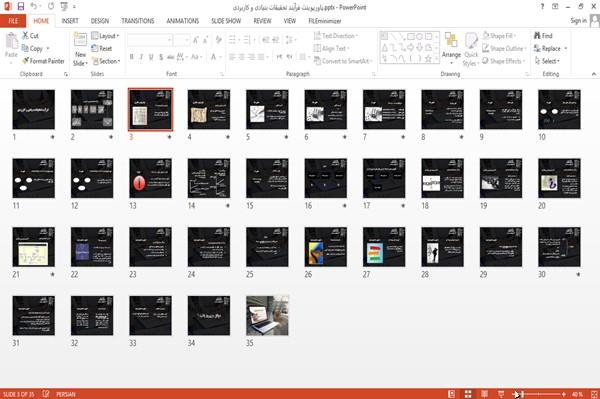Toggle Bold formatting
Viewport: 600px width, 399px height.
[132, 57]
